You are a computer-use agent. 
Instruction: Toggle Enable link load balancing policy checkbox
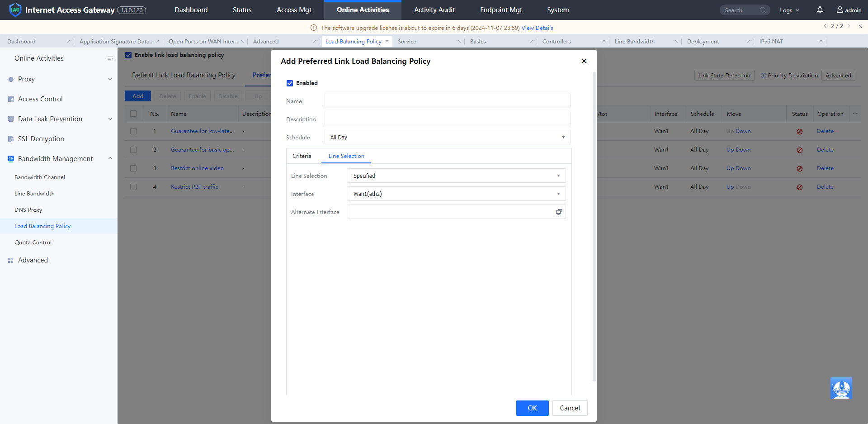(x=128, y=55)
